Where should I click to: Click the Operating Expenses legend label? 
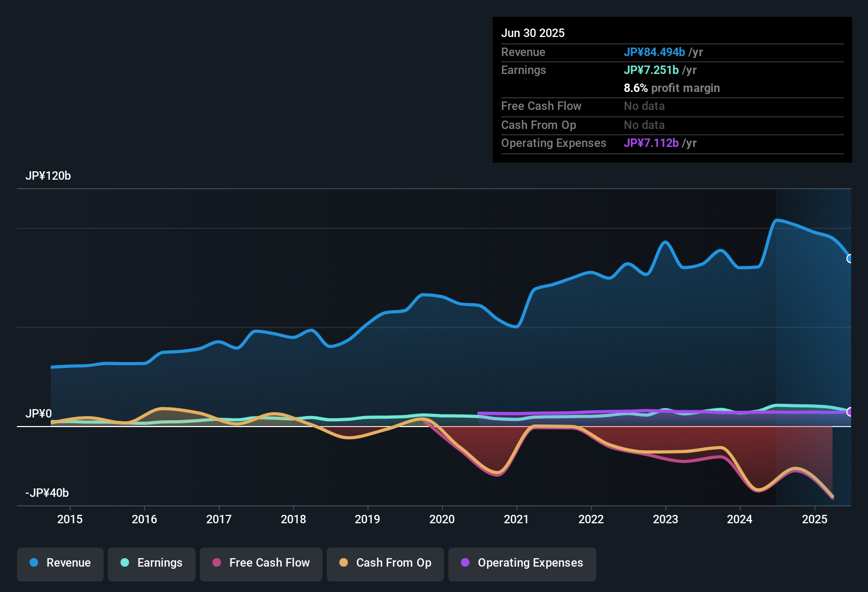pos(530,562)
